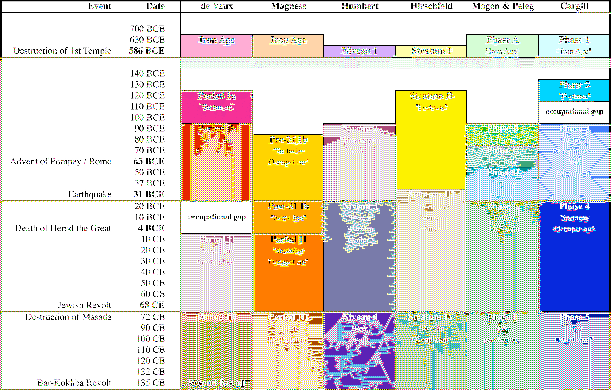This screenshot has width=611, height=390.
Task: Click Magness's 'Post-31 Ib' orange cell
Action: click(x=288, y=217)
